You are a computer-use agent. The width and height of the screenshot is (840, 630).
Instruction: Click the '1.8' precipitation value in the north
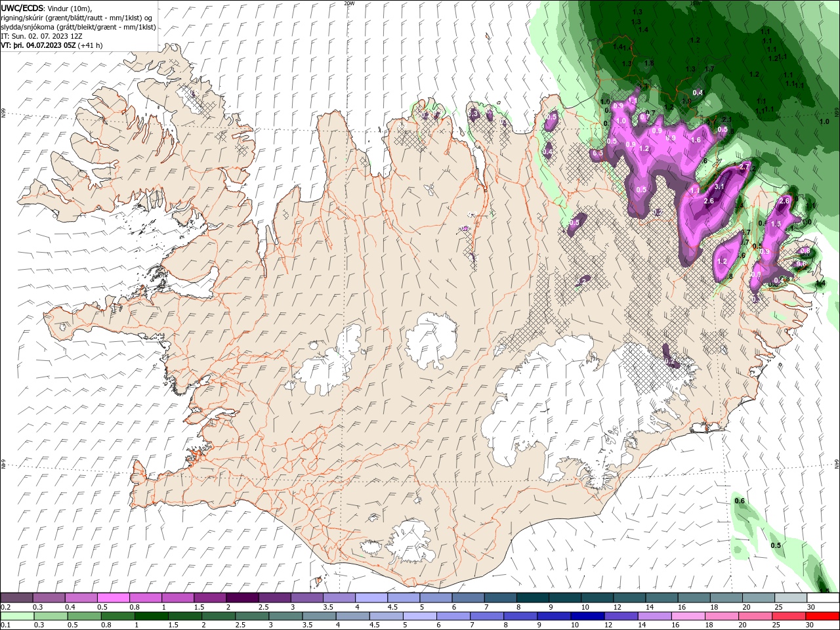[649, 63]
